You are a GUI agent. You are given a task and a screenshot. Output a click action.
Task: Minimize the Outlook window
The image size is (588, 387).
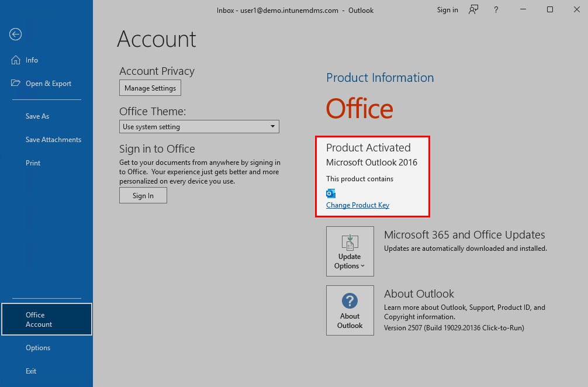(x=523, y=9)
